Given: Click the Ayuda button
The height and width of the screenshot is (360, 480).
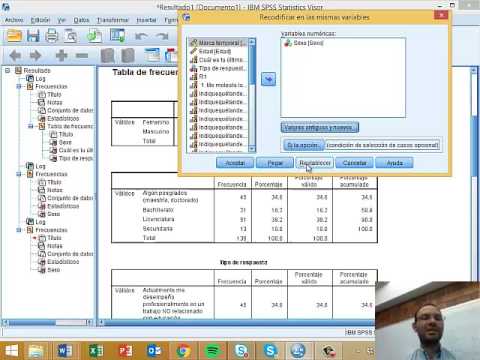Looking at the screenshot, I should tap(394, 163).
